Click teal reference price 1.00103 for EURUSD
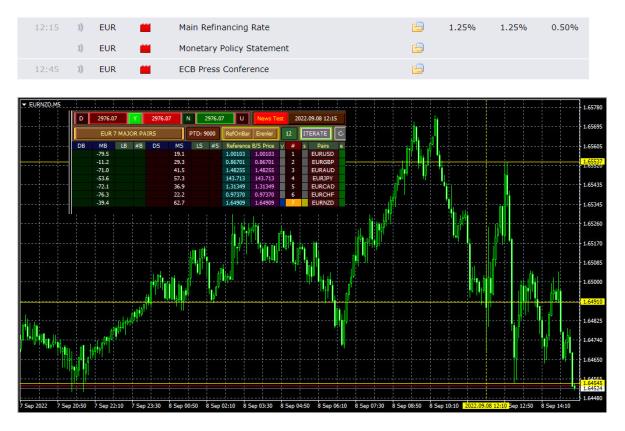This screenshot has width=625, height=431. point(236,154)
